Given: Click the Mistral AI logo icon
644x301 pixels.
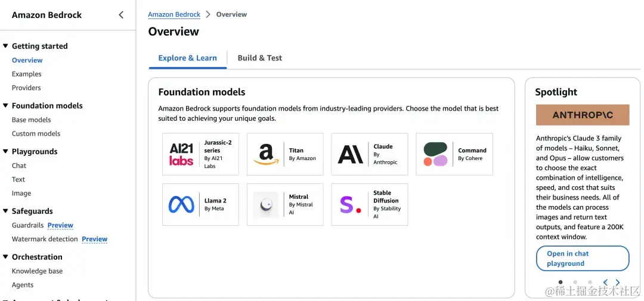Looking at the screenshot, I should coord(266,205).
